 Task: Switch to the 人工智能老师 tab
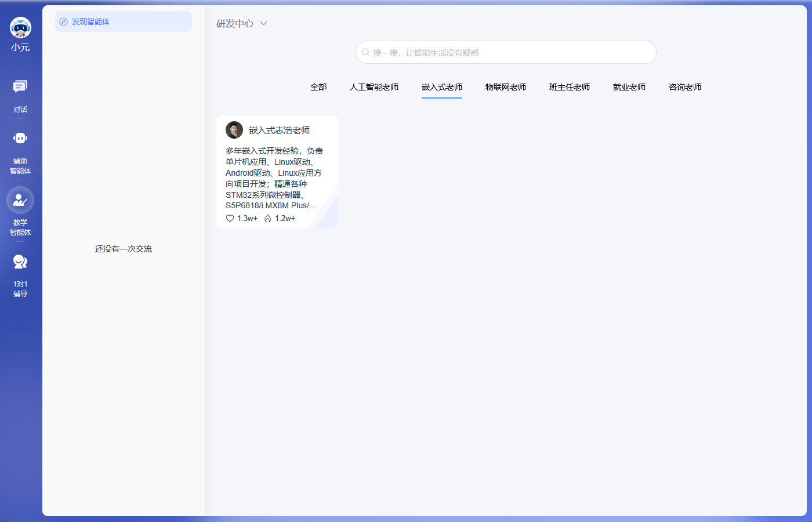point(374,87)
